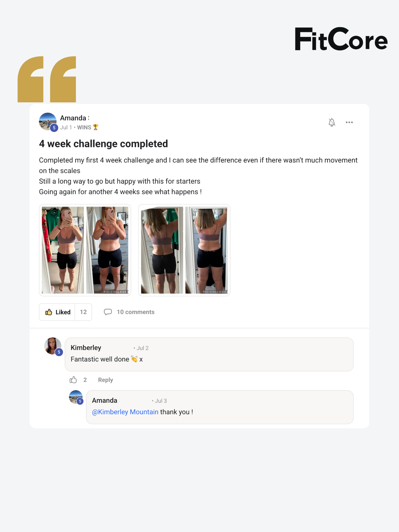Click Kimberley's profile avatar

coord(53,346)
